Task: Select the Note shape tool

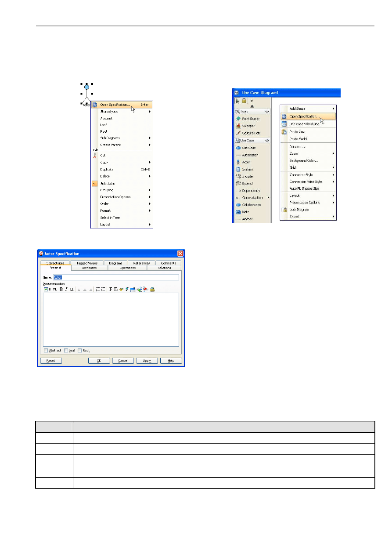Action: pyautogui.click(x=245, y=212)
